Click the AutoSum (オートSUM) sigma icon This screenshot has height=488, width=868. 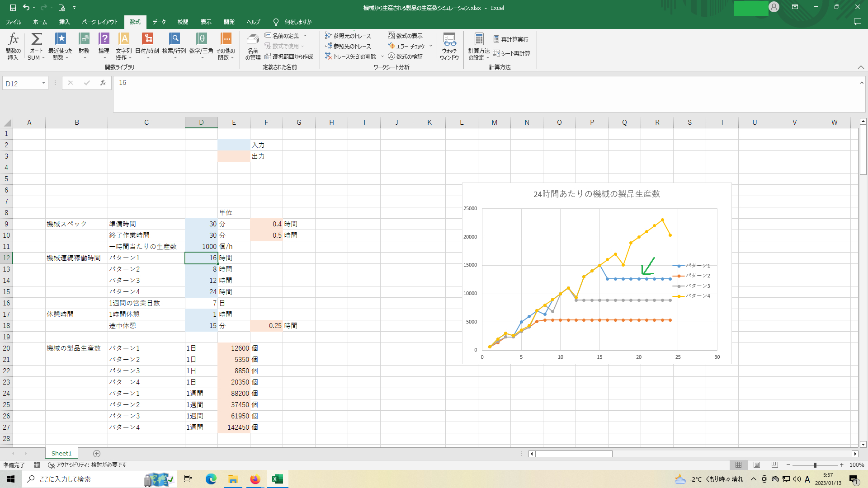[x=36, y=40]
